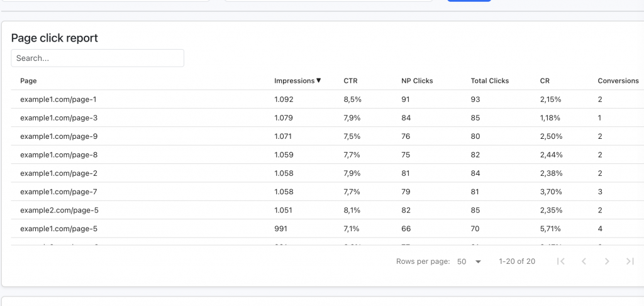
Task: Jump to the last page of results
Action: [x=630, y=261]
